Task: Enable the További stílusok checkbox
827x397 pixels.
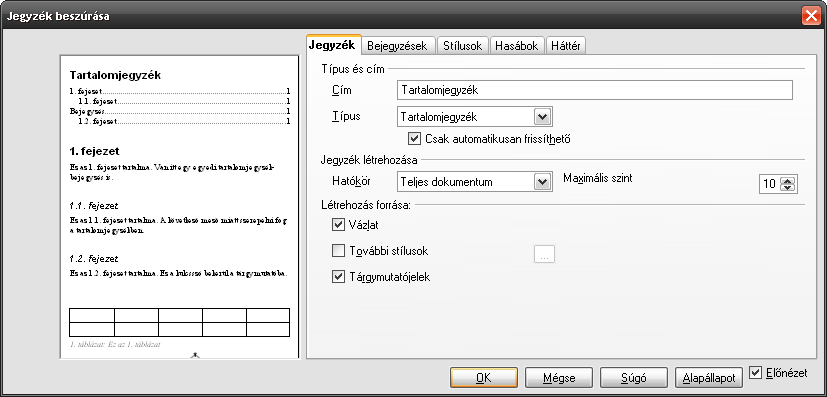Action: [338, 251]
